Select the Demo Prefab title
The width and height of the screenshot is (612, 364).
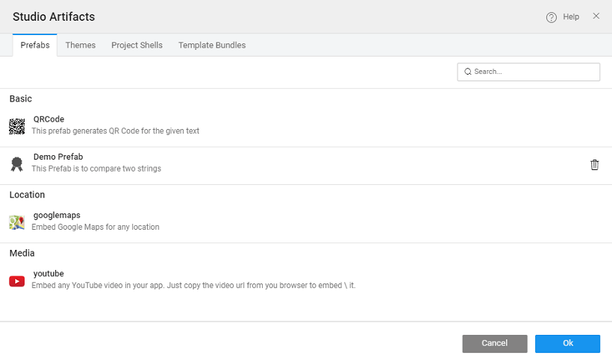[x=58, y=157]
